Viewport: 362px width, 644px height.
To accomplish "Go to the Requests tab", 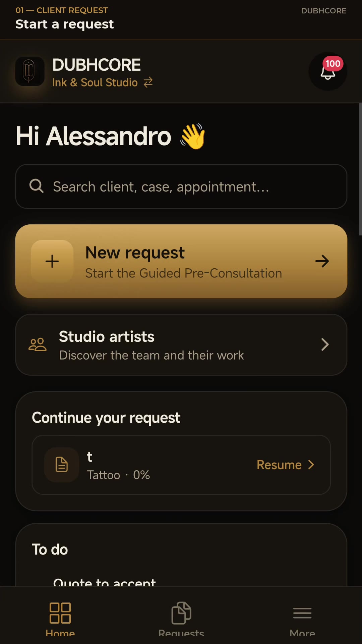I will tap(181, 619).
